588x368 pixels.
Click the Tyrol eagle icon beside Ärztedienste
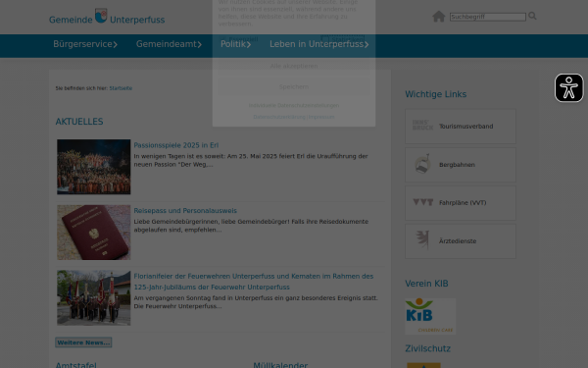[x=422, y=240]
